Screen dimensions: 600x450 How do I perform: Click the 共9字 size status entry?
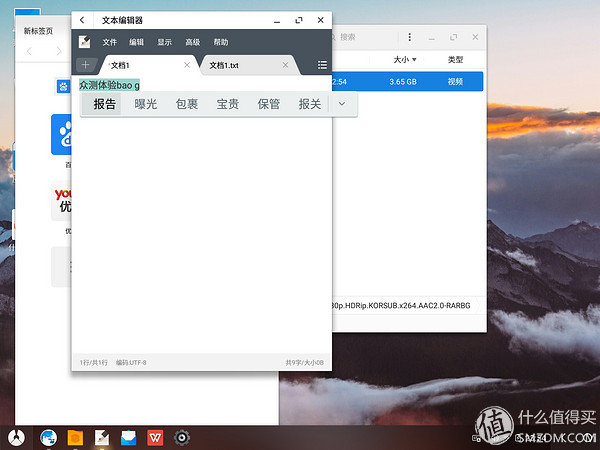[x=305, y=362]
